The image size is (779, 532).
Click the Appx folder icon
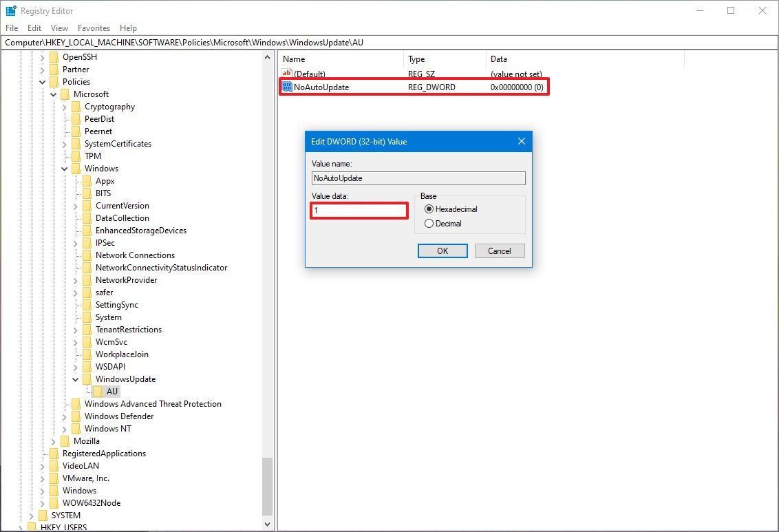[87, 181]
